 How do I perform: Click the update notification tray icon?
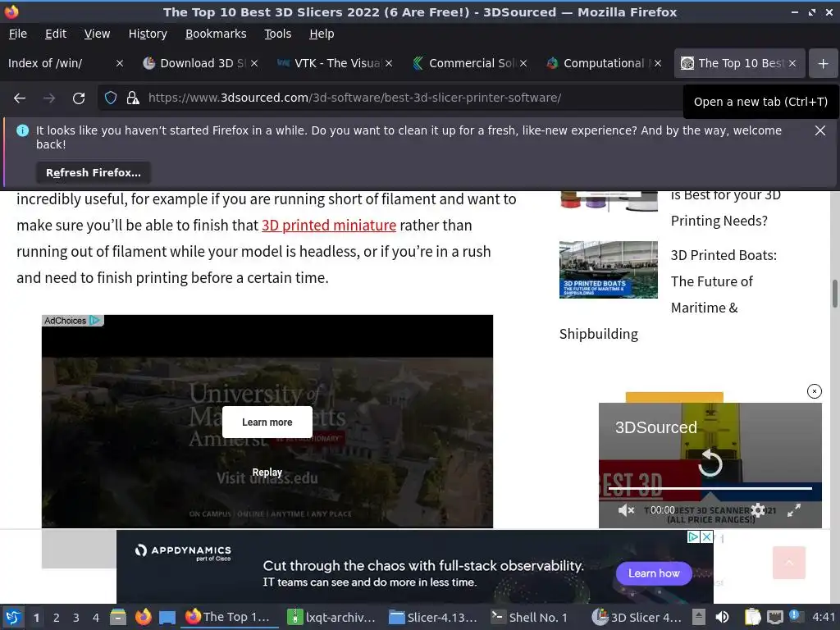795,616
